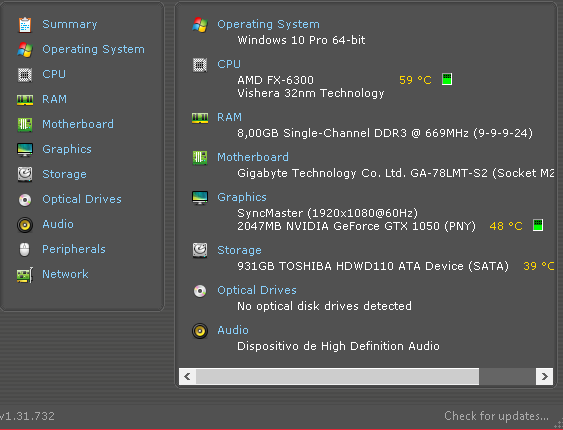Click the Peripherals mouse icon in sidebar
Screen dimensions: 563x430
[x=24, y=249]
